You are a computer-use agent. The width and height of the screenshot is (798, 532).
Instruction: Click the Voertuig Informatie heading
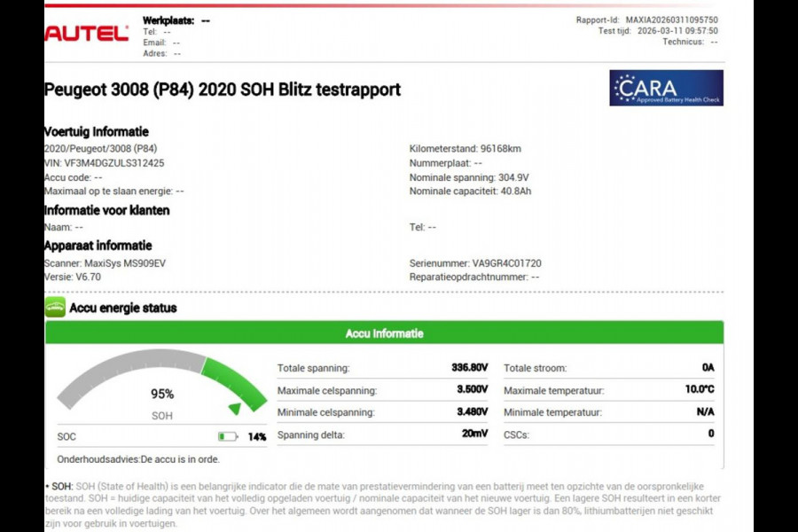[x=96, y=132]
